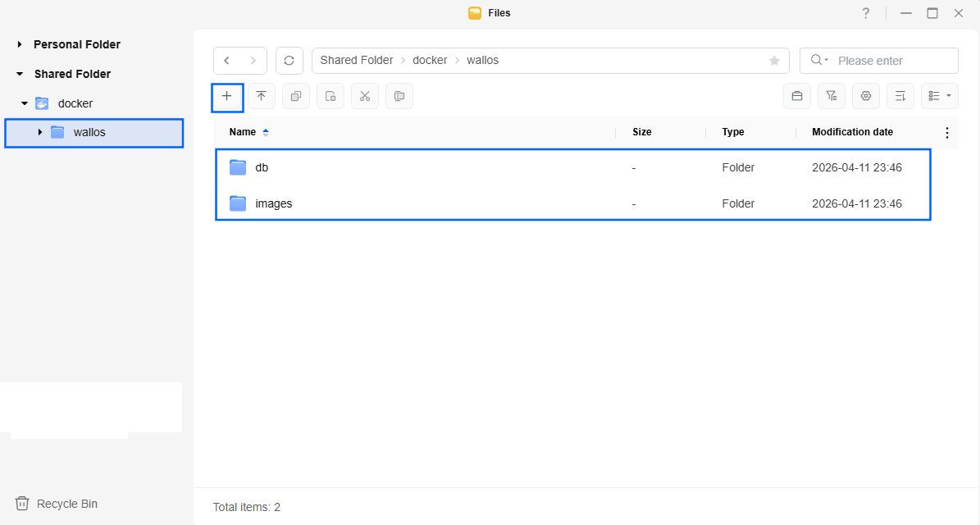Open the view mode dropdown
Screen dimensions: 980x525
(940, 96)
